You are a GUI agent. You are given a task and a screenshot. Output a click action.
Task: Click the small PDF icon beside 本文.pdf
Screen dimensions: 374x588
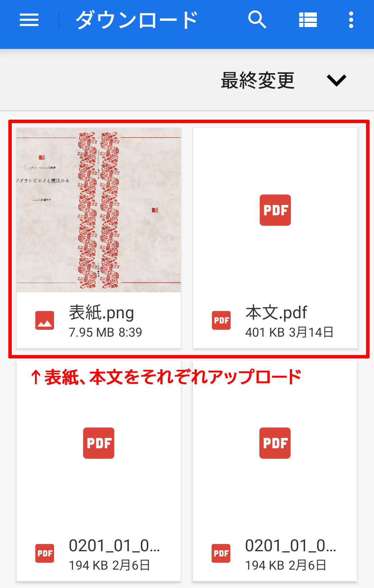pyautogui.click(x=221, y=320)
